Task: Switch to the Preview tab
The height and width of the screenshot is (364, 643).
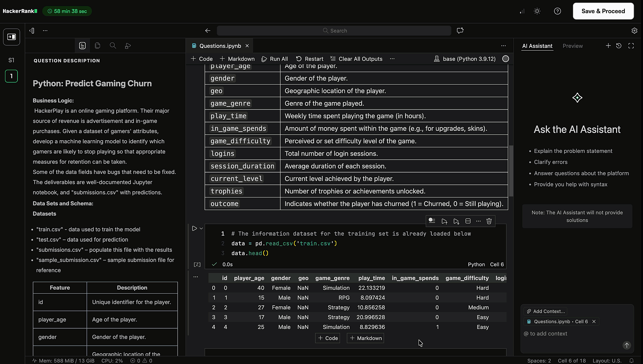Action: pos(573,46)
